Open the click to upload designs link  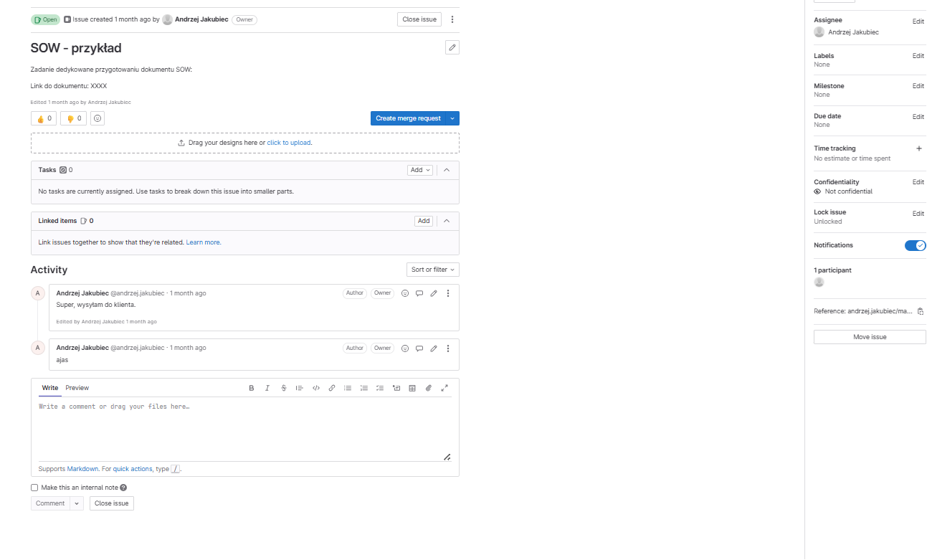coord(289,143)
